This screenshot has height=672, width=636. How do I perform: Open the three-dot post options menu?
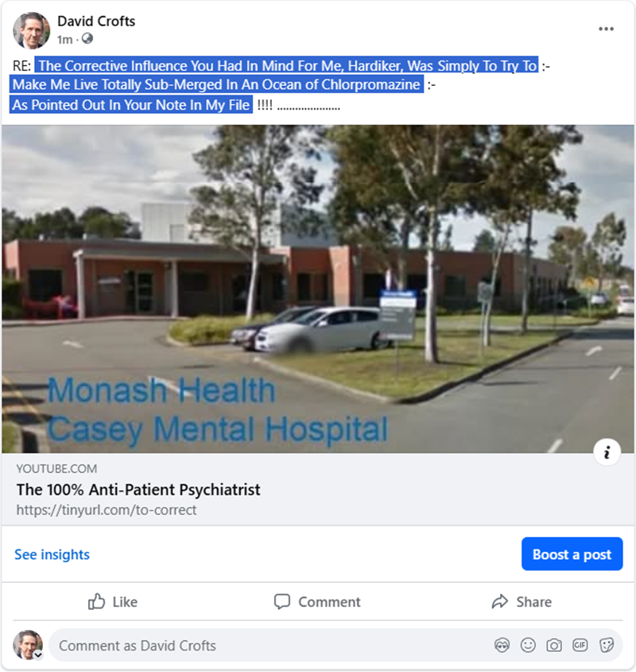(x=606, y=29)
